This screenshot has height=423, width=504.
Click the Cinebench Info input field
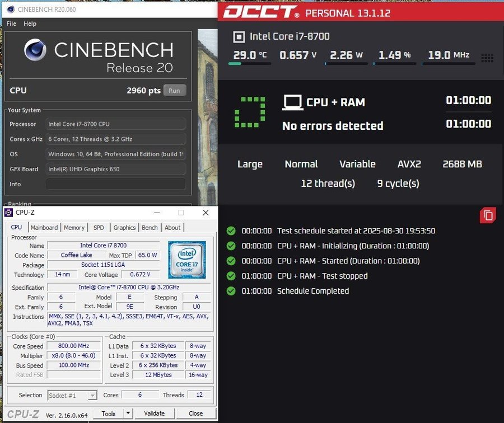tap(115, 184)
